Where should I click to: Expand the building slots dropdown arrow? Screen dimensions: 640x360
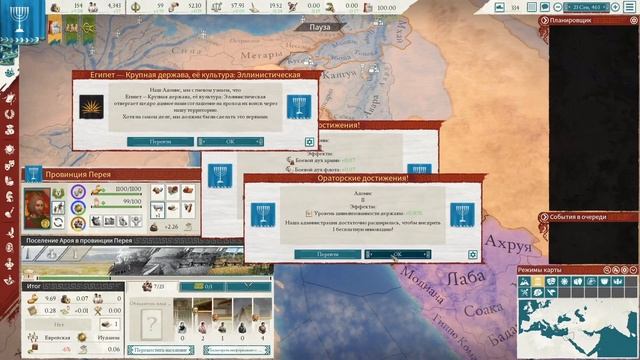click(248, 287)
